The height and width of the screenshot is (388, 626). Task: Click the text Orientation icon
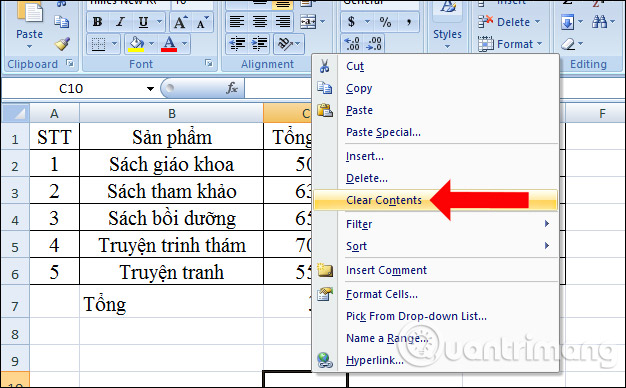click(285, 44)
